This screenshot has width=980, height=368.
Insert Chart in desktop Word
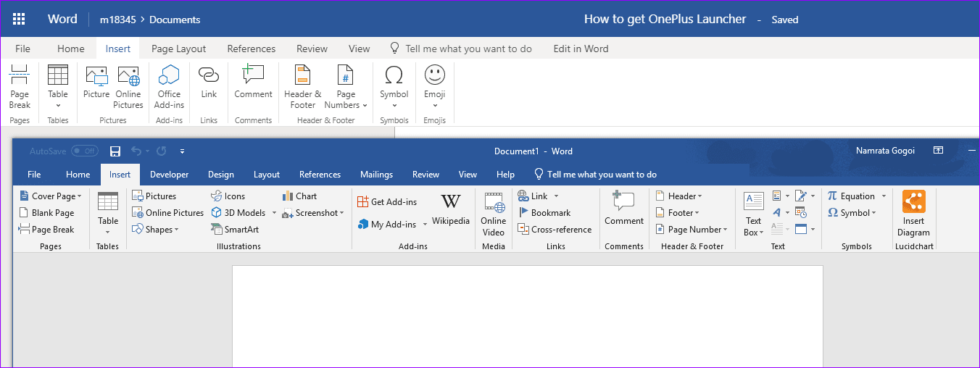(x=299, y=196)
